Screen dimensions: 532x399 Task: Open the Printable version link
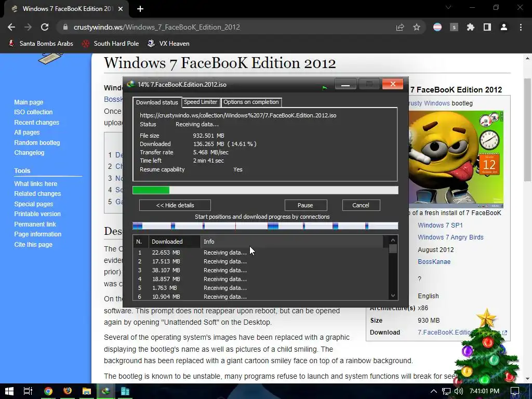[x=37, y=214]
